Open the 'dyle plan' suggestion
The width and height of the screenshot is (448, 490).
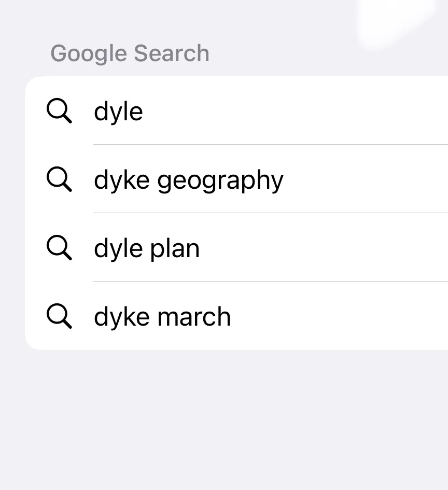pyautogui.click(x=236, y=247)
